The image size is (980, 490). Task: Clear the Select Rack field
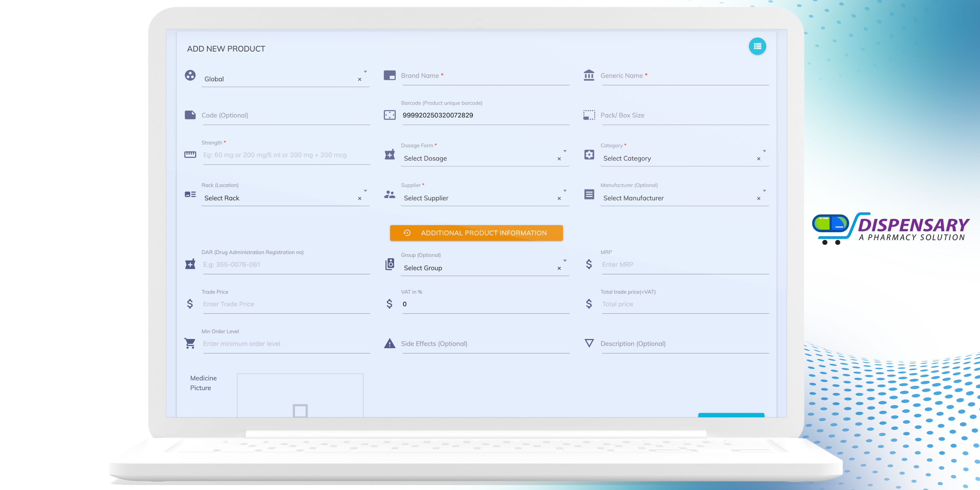click(x=360, y=198)
